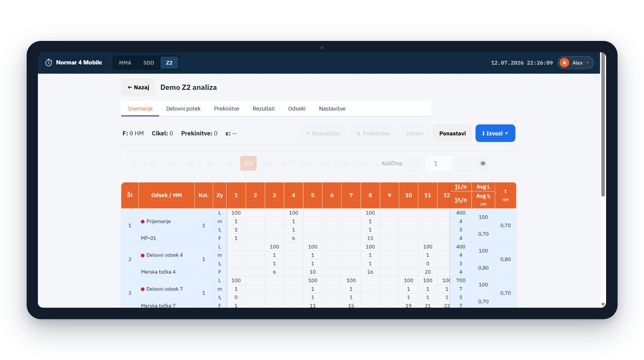This screenshot has width=644, height=360.
Task: Select the Z2 module tab
Action: coord(169,63)
